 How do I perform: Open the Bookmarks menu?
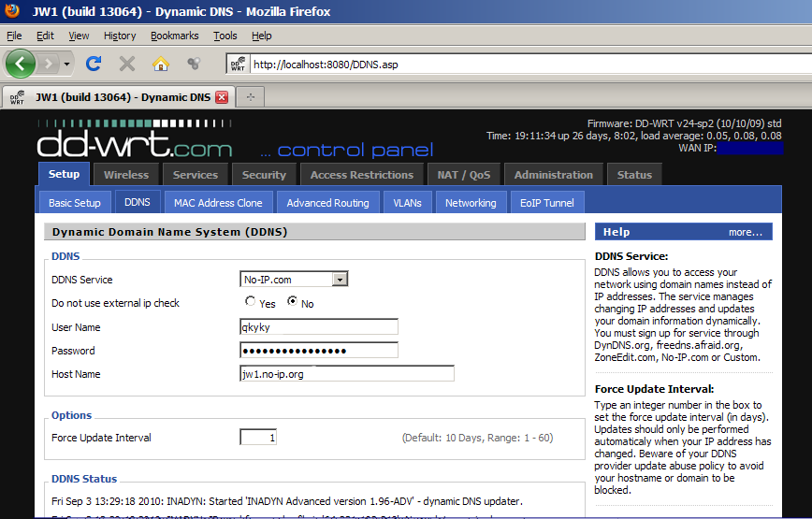click(175, 36)
